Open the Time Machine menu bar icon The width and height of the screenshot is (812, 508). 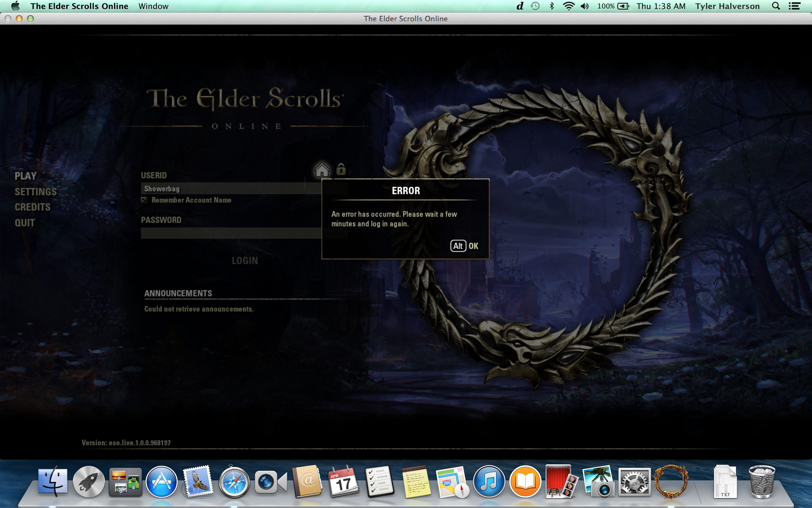(535, 6)
